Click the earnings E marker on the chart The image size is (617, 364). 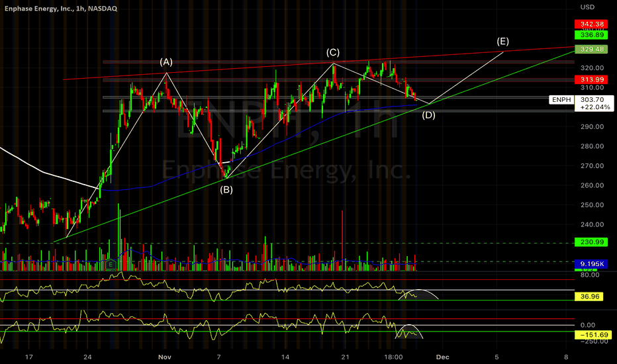[x=111, y=265]
